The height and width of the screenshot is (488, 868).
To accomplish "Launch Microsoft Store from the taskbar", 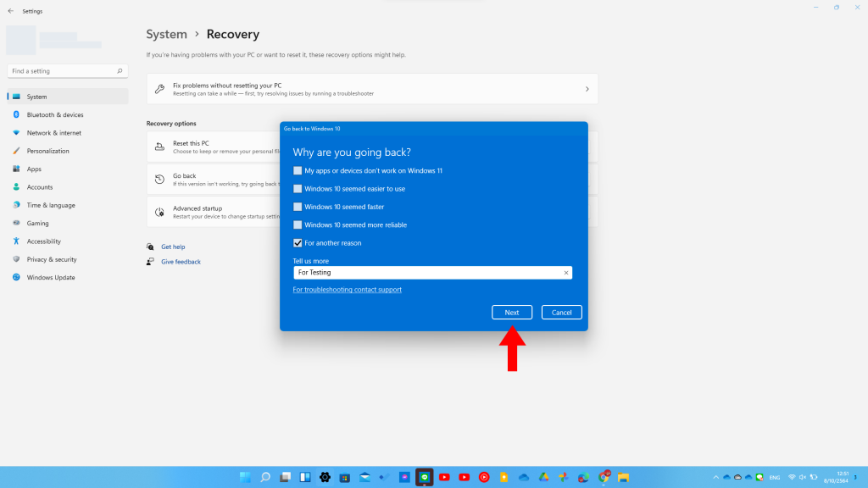I will click(x=345, y=477).
